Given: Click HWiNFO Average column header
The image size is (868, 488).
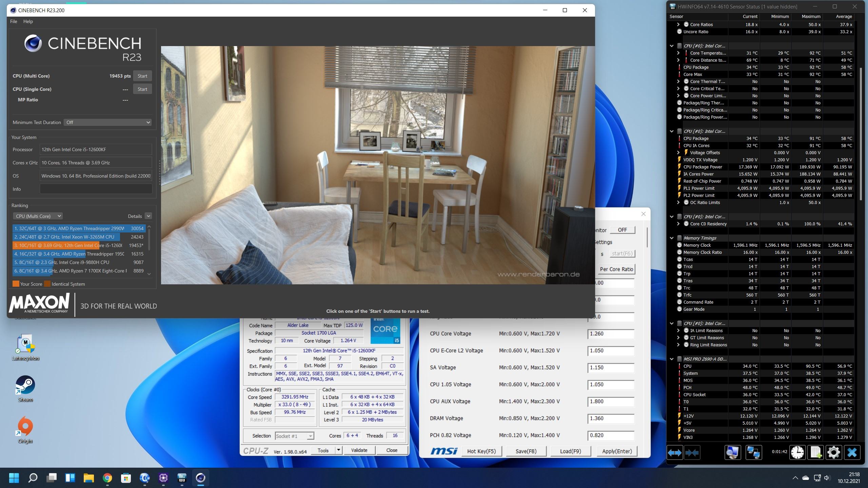Looking at the screenshot, I should coord(838,17).
